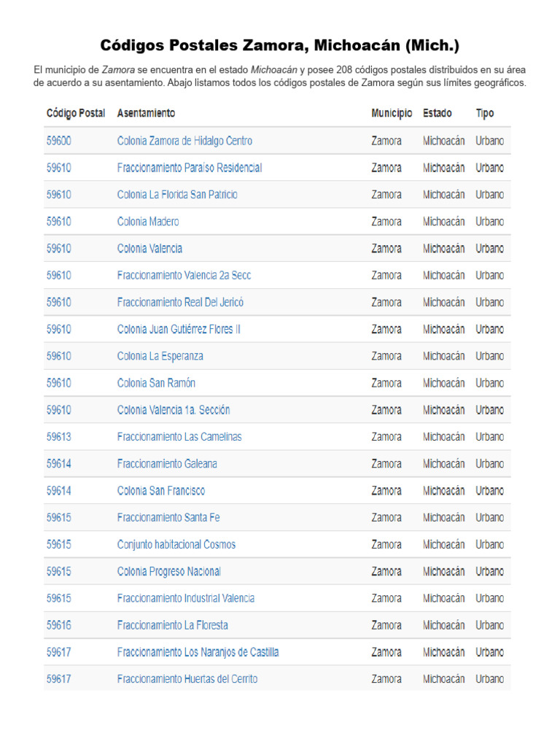Screen dimensions: 560x747
Task: Click Fraccionamiento Paraíso Residencial link
Action: 190,168
